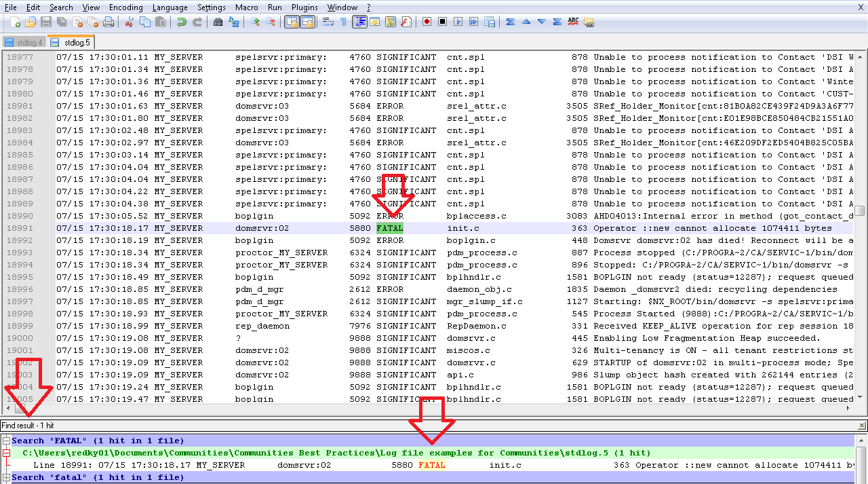Create a new document with New icon
Screen dimensions: 868x484
tap(15, 22)
